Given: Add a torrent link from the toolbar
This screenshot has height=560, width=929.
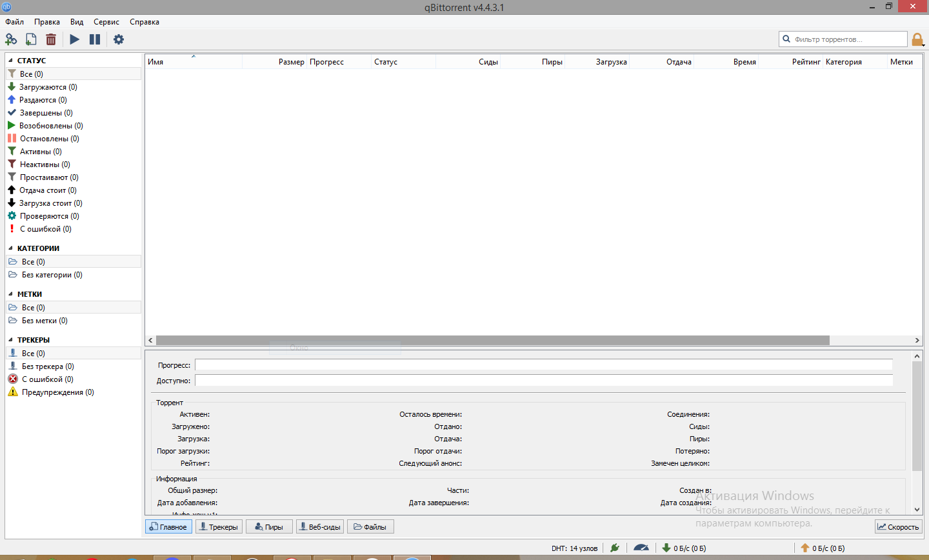Looking at the screenshot, I should [11, 39].
